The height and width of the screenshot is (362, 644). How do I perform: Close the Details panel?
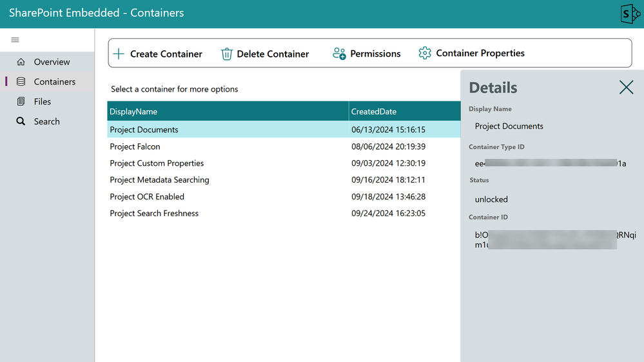[627, 87]
